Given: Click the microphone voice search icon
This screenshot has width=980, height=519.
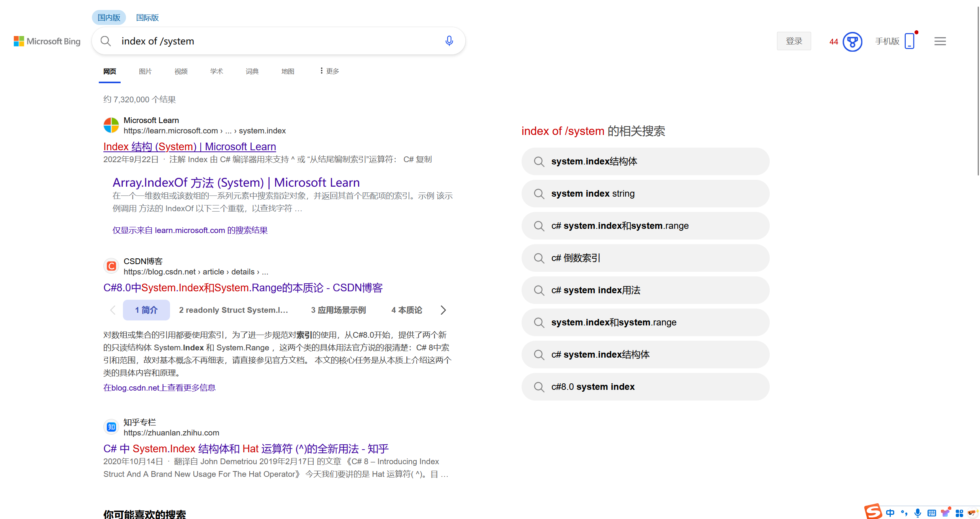Looking at the screenshot, I should 449,41.
